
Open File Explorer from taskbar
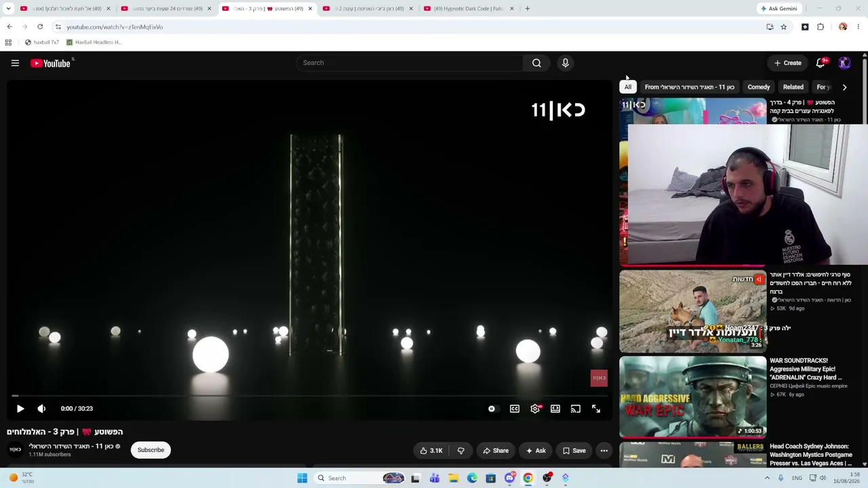tap(454, 478)
